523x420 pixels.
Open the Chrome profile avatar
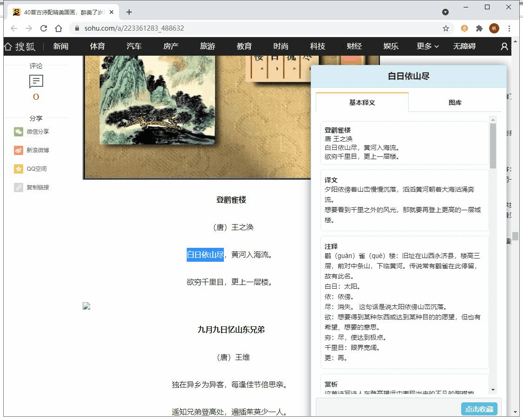(x=494, y=28)
